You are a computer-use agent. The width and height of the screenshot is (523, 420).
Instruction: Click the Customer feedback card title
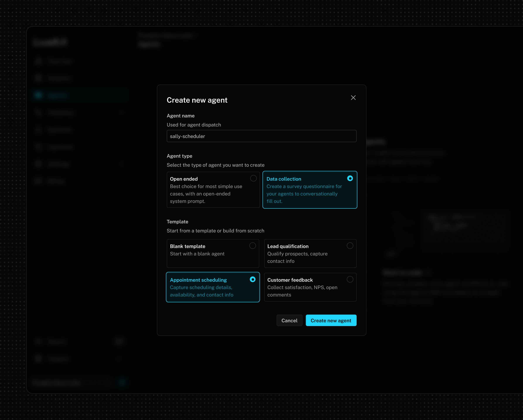click(290, 280)
